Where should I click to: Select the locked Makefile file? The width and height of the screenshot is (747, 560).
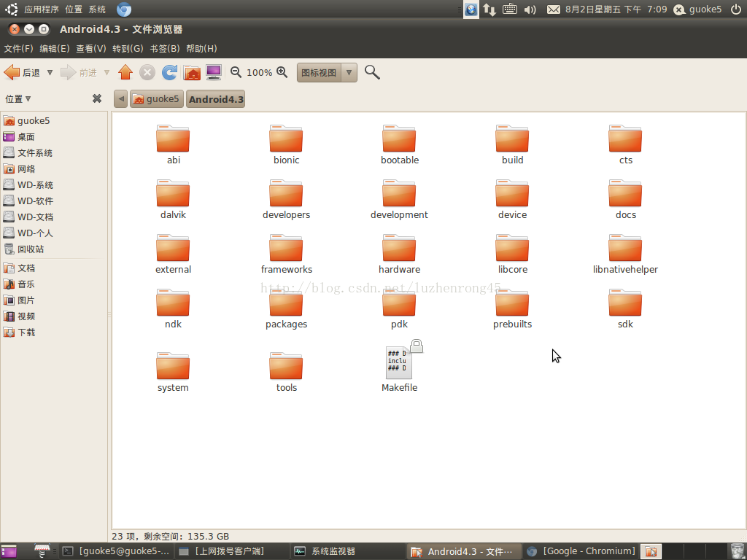pyautogui.click(x=399, y=367)
